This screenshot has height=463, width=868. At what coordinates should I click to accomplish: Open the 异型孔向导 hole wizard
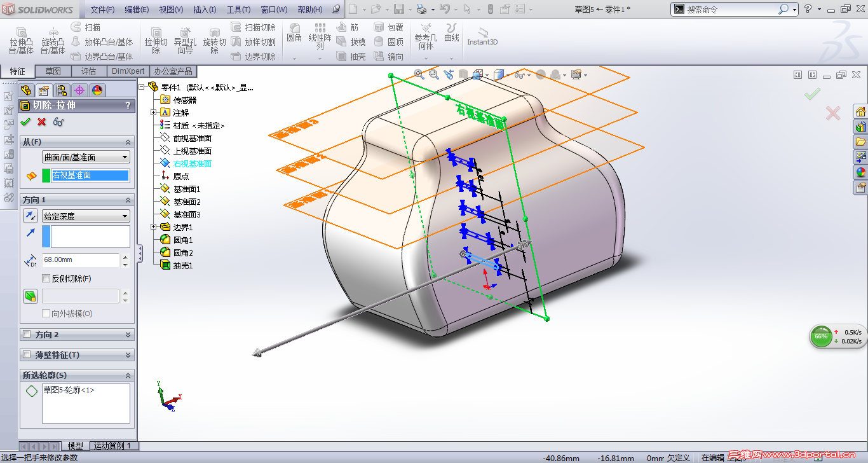185,41
